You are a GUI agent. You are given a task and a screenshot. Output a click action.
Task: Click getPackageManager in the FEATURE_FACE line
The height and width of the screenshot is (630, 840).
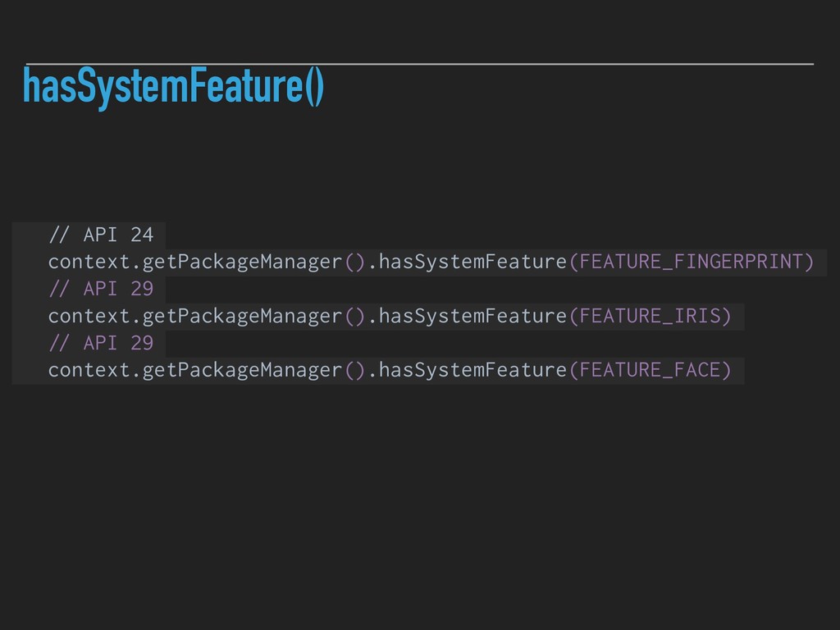[243, 370]
